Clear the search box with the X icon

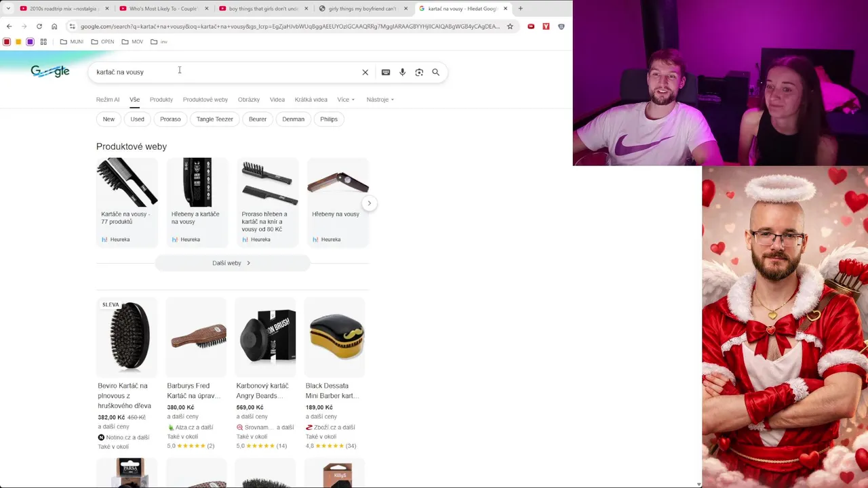click(365, 72)
